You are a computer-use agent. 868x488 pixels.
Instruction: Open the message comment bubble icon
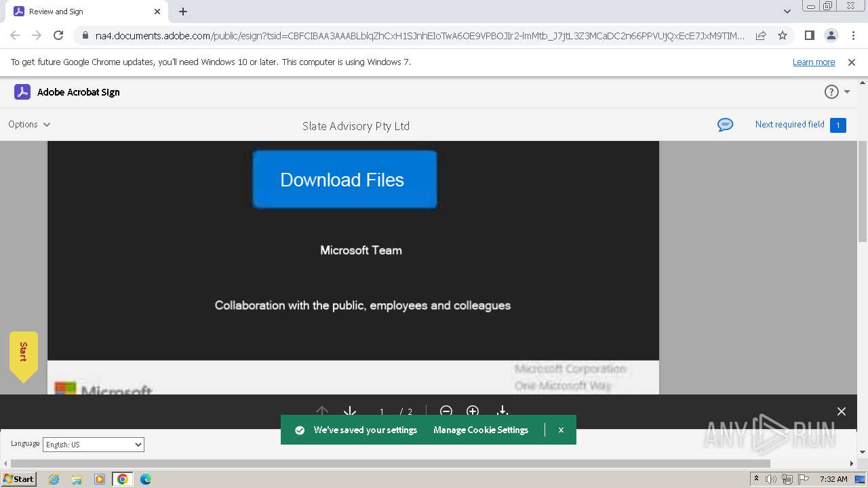(x=725, y=125)
